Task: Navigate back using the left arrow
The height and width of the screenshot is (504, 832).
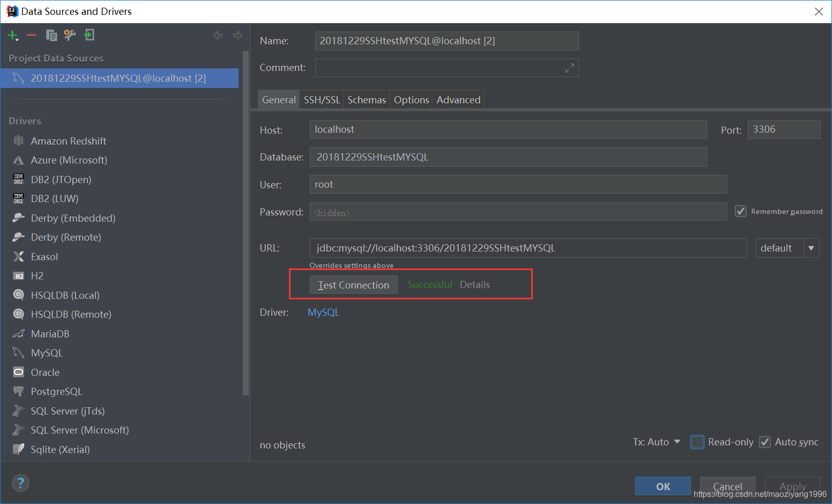Action: pyautogui.click(x=218, y=35)
